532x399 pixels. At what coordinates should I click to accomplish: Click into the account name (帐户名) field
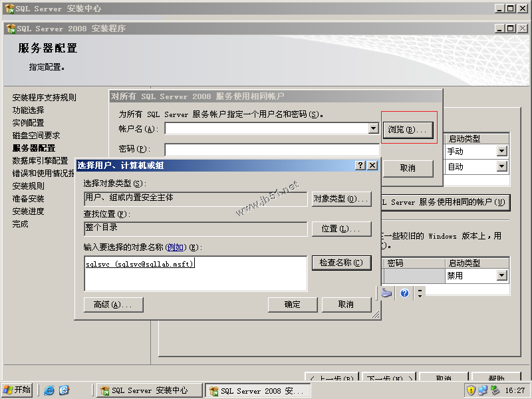[267, 128]
